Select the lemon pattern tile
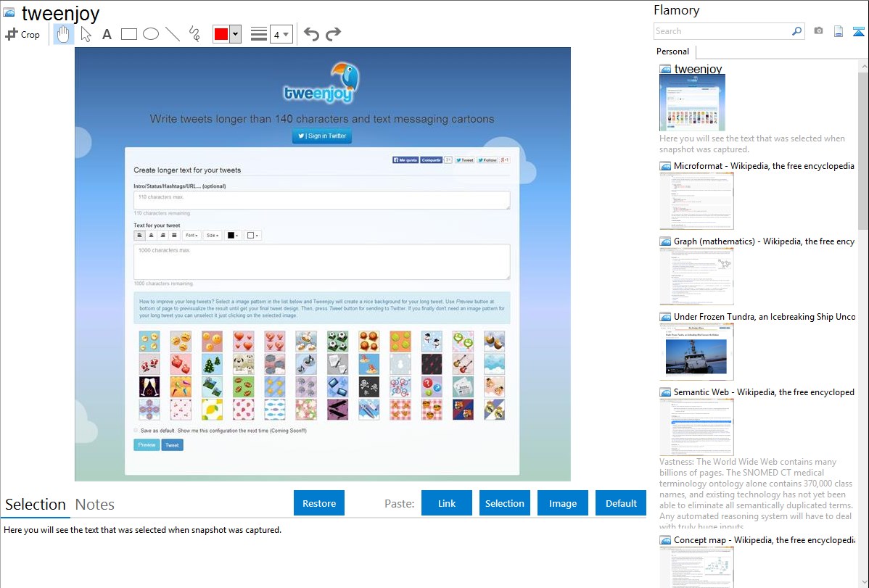 212,410
